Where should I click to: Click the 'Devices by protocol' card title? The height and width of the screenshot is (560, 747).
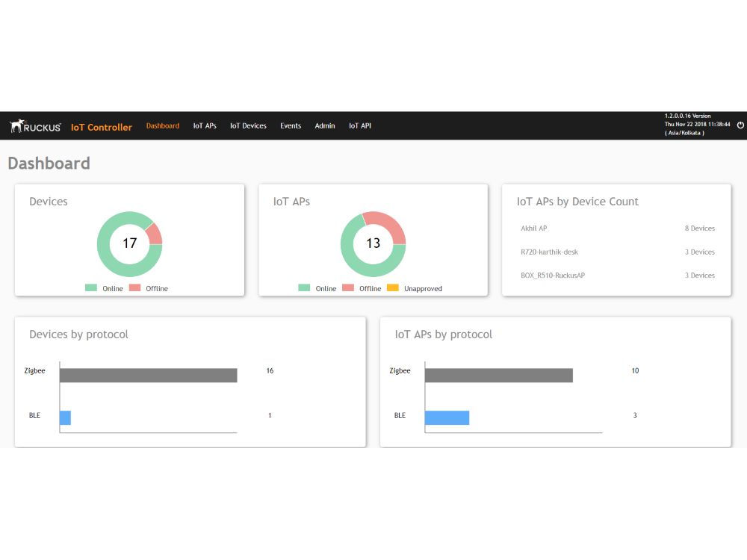(x=78, y=335)
